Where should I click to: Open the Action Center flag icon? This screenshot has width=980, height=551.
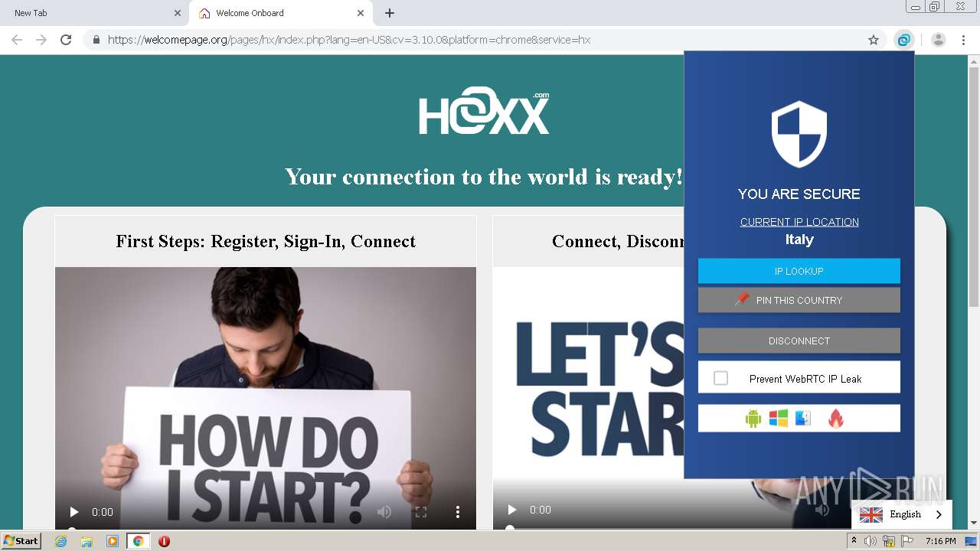coord(906,541)
